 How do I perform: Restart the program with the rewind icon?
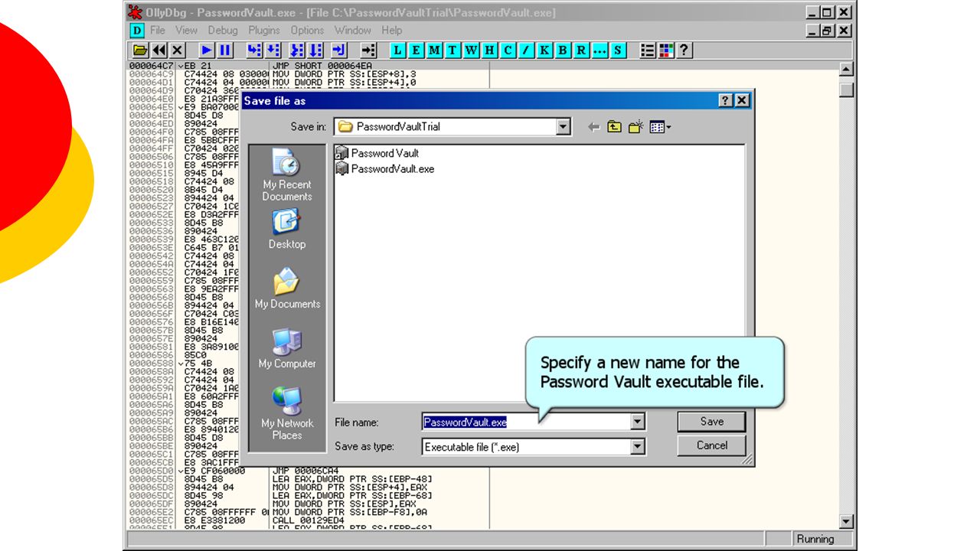[159, 51]
